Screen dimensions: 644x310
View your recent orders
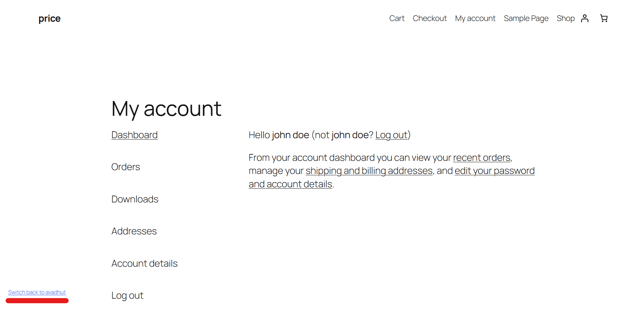481,157
